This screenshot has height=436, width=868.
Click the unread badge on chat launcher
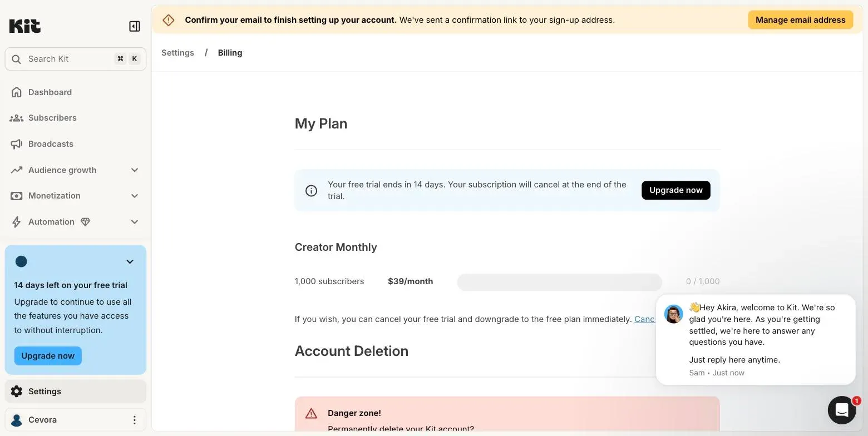[x=856, y=401]
